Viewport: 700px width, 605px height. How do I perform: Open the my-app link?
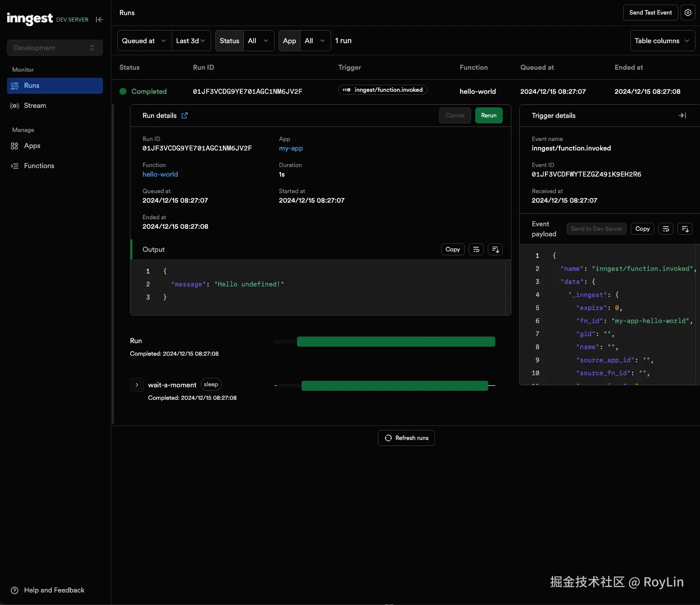[x=291, y=148]
